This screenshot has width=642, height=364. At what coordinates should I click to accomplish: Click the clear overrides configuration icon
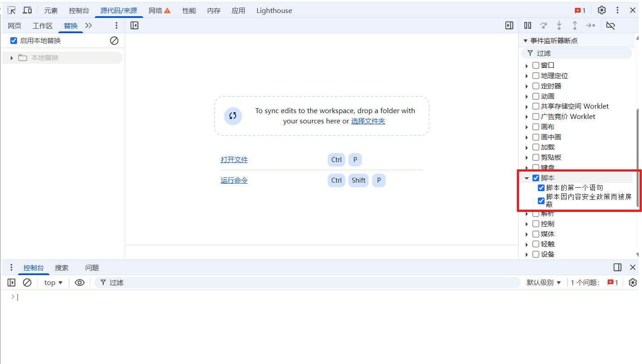(x=114, y=41)
